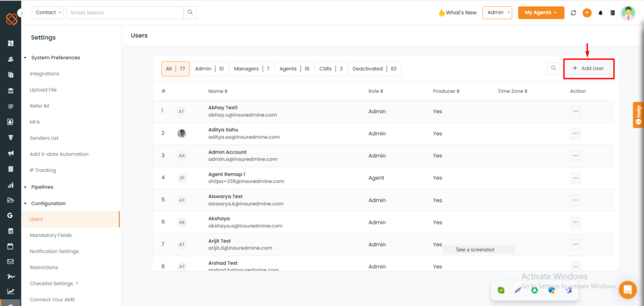Expand the sidebar using the arrow toggle
The height and width of the screenshot is (306, 644).
[22, 13]
